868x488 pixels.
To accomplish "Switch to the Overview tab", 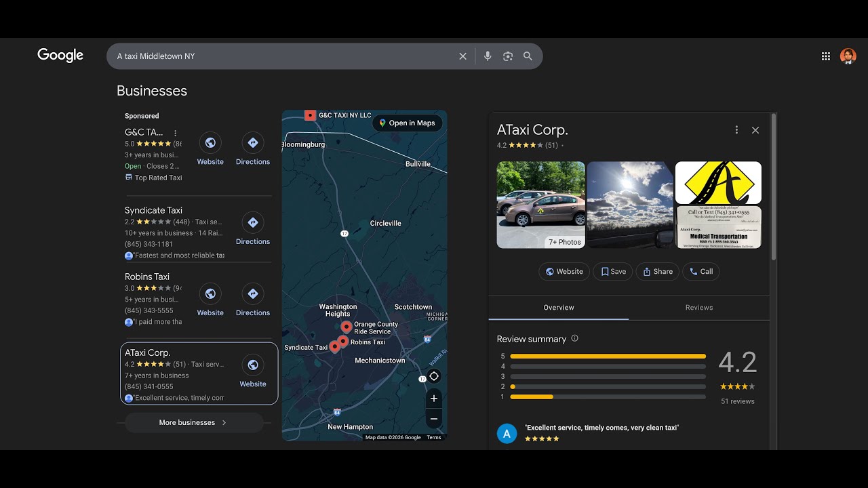I will pos(559,308).
